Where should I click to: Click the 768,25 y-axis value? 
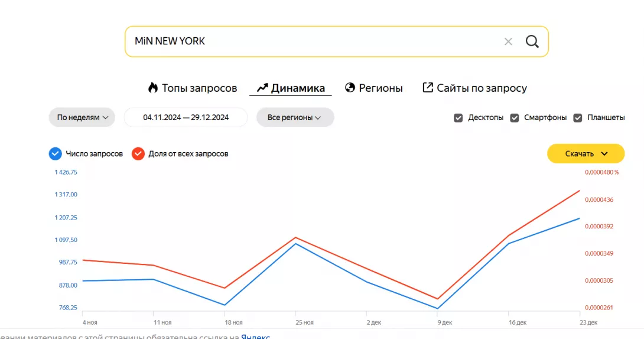click(x=68, y=307)
